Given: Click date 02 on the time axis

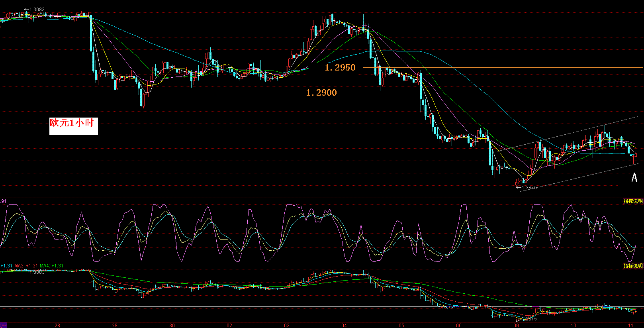Looking at the screenshot, I should [229, 325].
